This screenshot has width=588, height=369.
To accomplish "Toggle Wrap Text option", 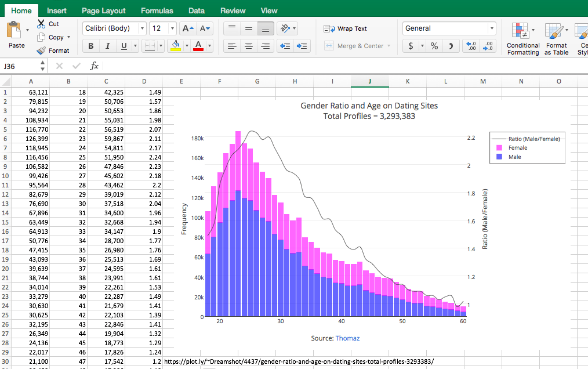I will point(346,28).
